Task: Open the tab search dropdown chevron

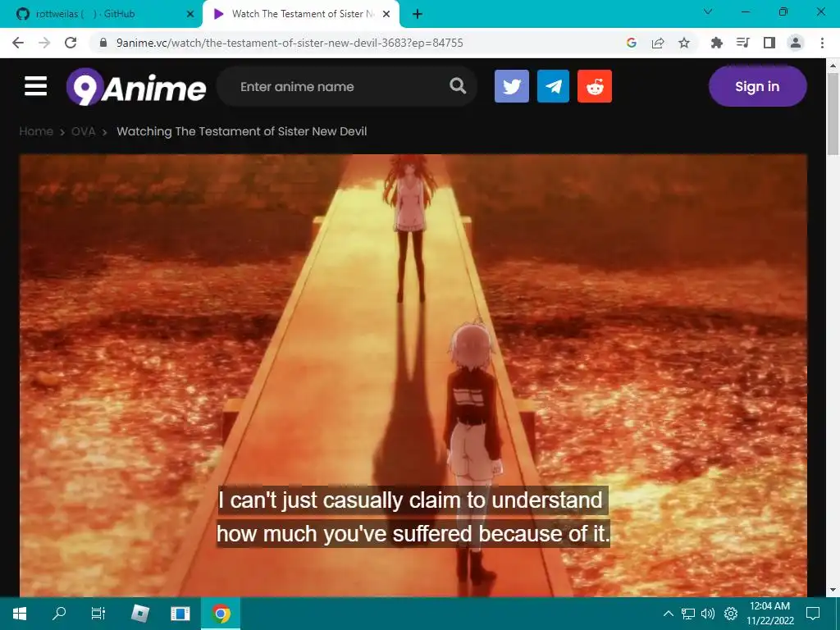Action: pyautogui.click(x=708, y=11)
